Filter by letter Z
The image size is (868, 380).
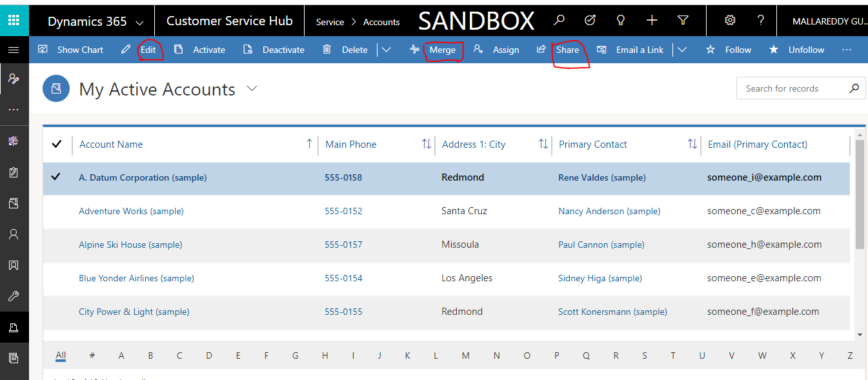pyautogui.click(x=851, y=355)
